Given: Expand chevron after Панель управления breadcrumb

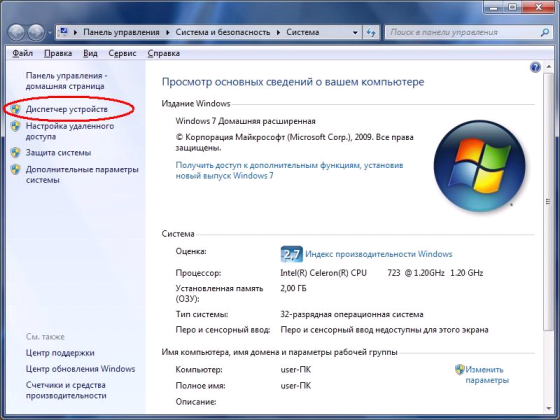Looking at the screenshot, I should (168, 32).
